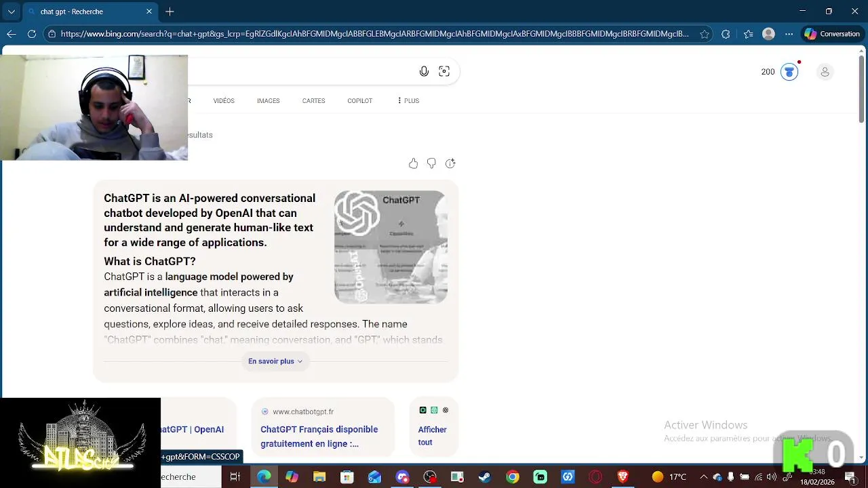The image size is (868, 488).
Task: Open volume control in system tray
Action: (x=772, y=477)
